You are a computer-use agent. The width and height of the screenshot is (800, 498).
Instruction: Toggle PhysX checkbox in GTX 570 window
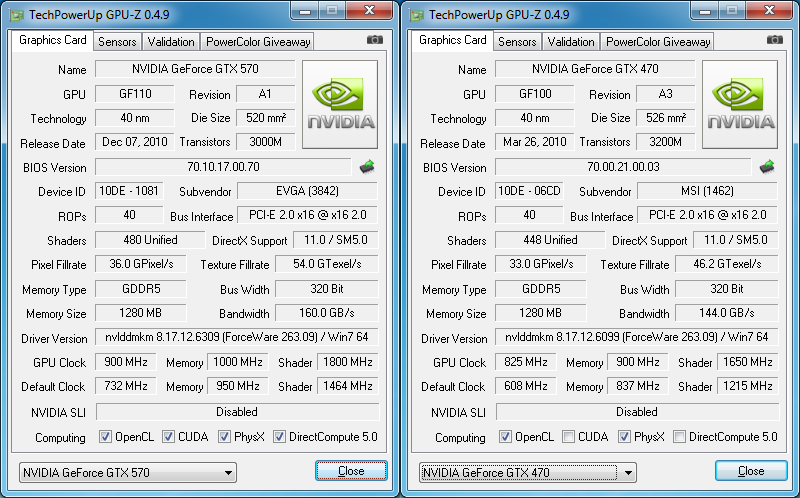224,437
